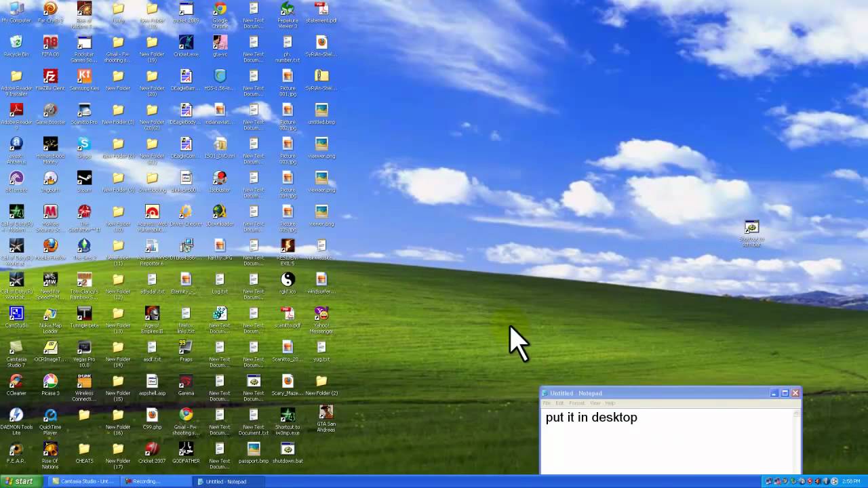Viewport: 868px width, 488px height.
Task: Select the Hitman Blood Money icon
Action: click(x=50, y=151)
